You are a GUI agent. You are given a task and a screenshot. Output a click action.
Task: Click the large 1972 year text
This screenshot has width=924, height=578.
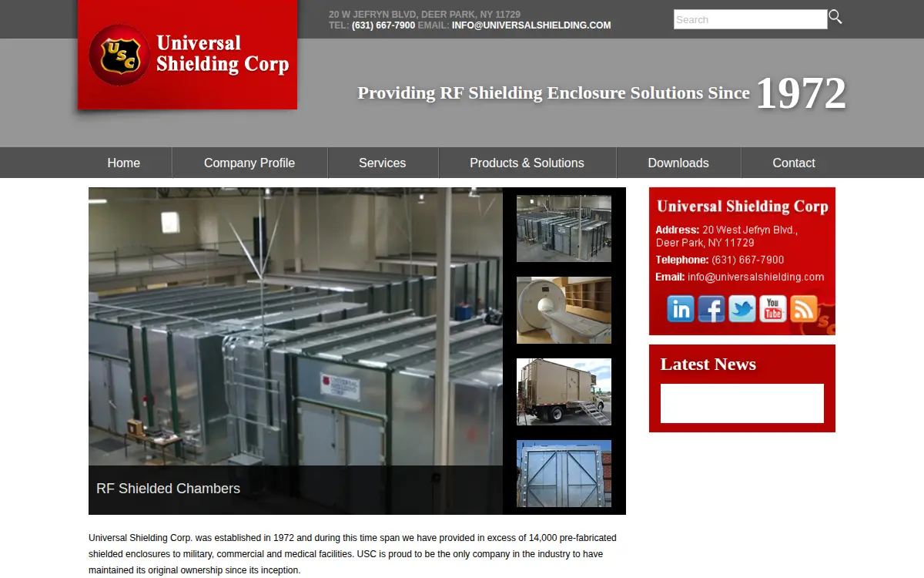[801, 93]
